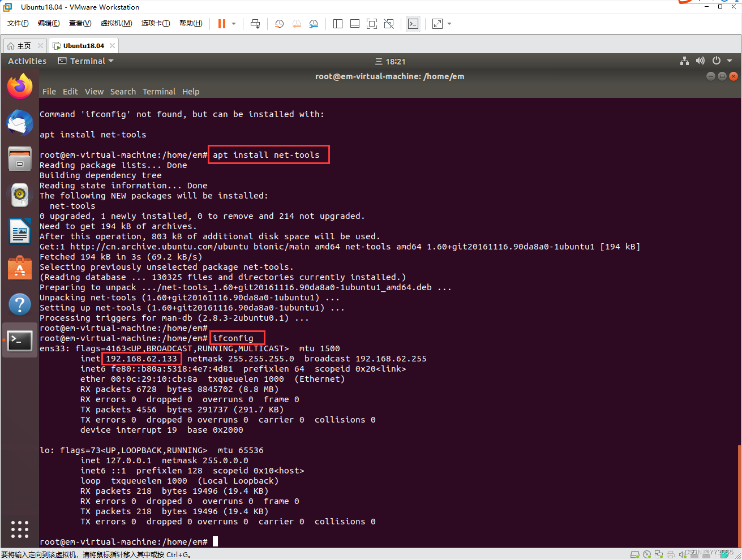Click the Send Ctrl+Alt+Del toolbar icon
Viewport: 742px width, 560px height.
pyautogui.click(x=255, y=24)
